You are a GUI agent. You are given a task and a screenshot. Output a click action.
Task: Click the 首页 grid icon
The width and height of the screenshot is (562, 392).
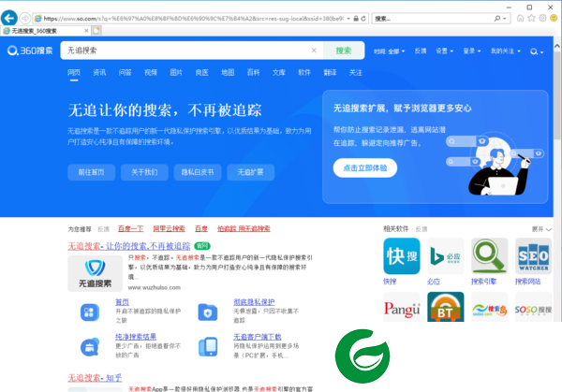point(90,312)
